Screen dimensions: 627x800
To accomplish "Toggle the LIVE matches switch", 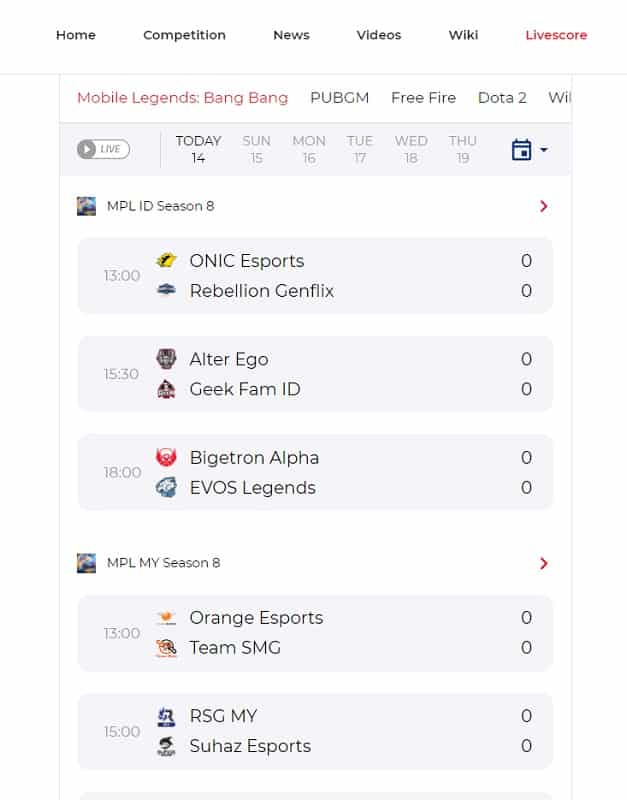I will tap(103, 149).
